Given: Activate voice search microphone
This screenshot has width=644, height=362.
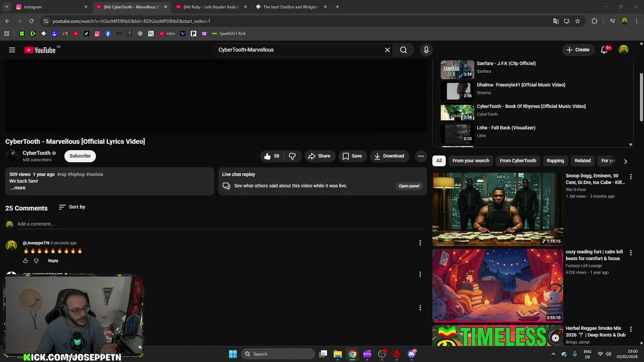Looking at the screenshot, I should pyautogui.click(x=426, y=50).
